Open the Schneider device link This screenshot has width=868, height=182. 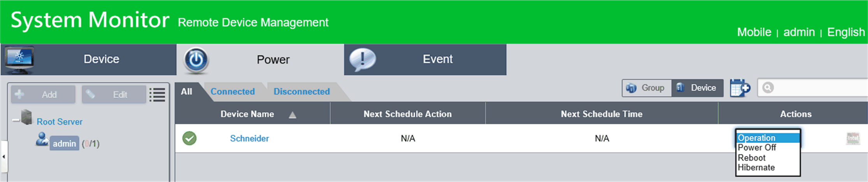[x=249, y=139]
